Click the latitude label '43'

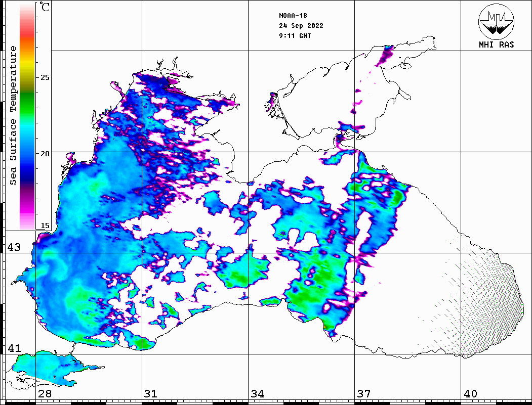point(14,247)
